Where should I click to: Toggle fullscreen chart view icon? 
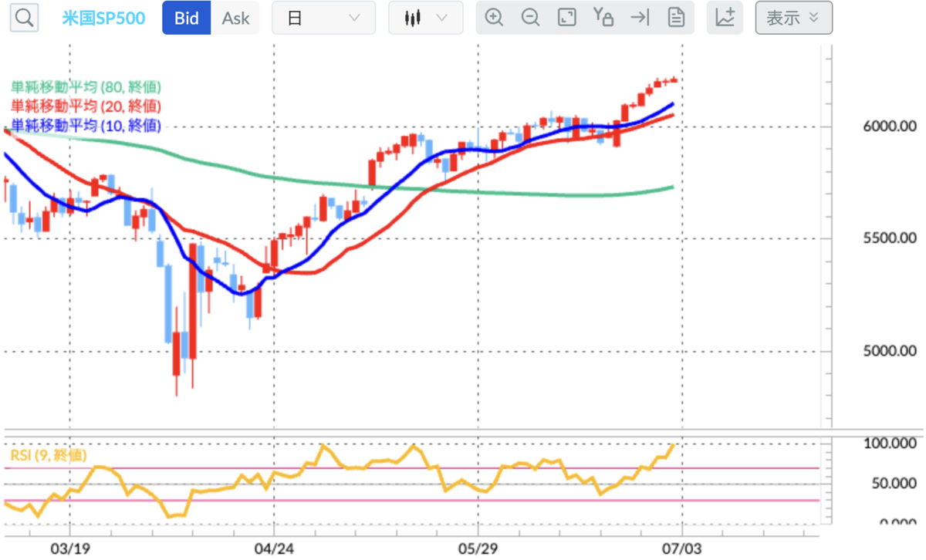(x=567, y=18)
